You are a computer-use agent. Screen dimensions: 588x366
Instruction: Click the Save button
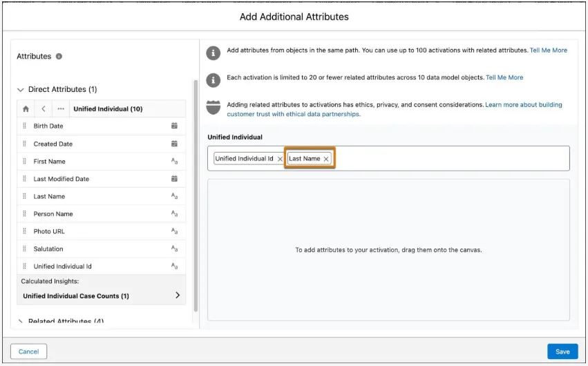click(x=562, y=351)
